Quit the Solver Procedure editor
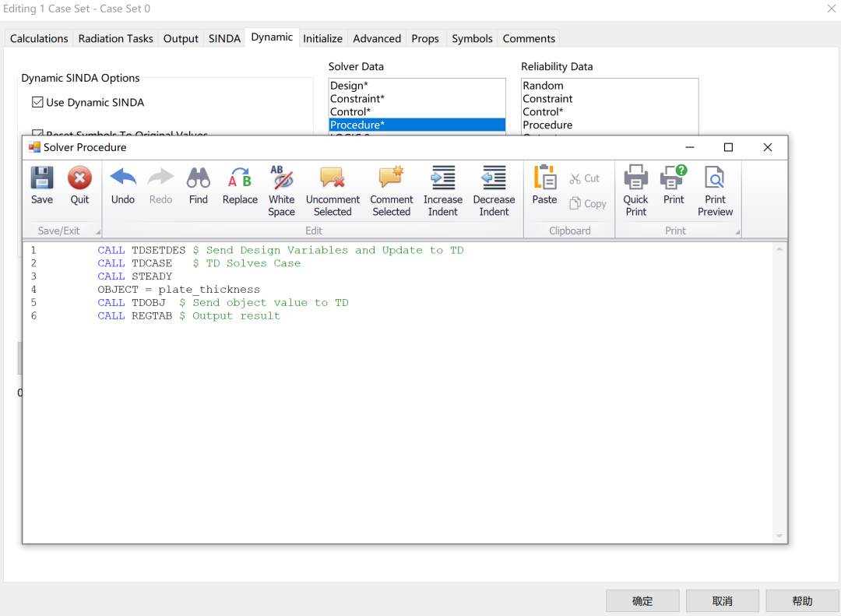 79,185
